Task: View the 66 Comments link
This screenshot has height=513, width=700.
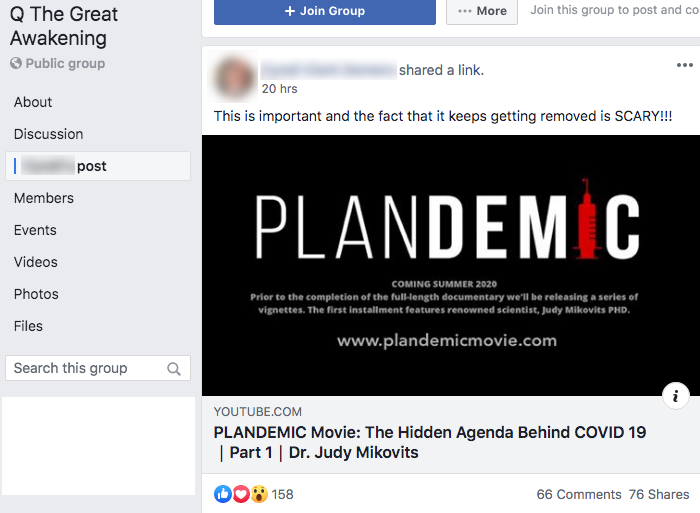Action: 579,494
